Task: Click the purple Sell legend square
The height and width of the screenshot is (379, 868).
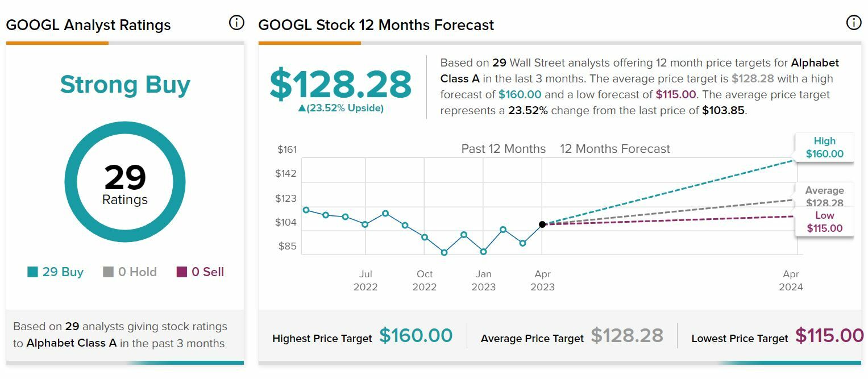Action: (182, 272)
